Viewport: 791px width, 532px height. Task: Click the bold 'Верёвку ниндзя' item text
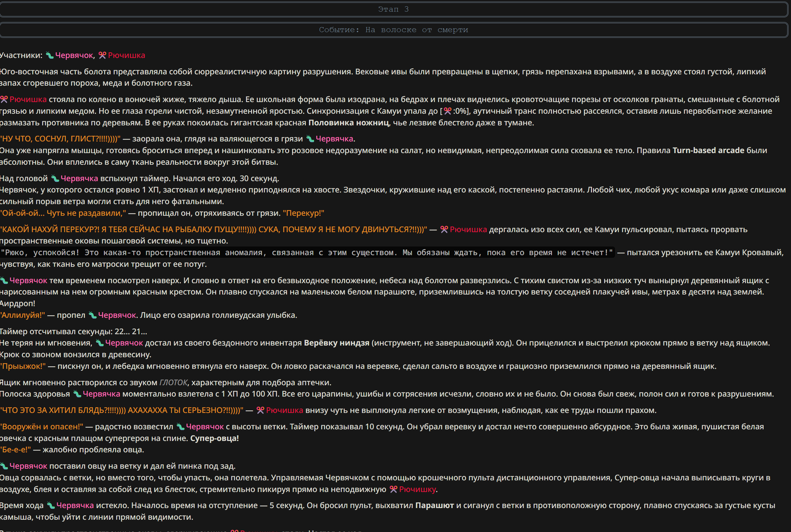click(337, 343)
